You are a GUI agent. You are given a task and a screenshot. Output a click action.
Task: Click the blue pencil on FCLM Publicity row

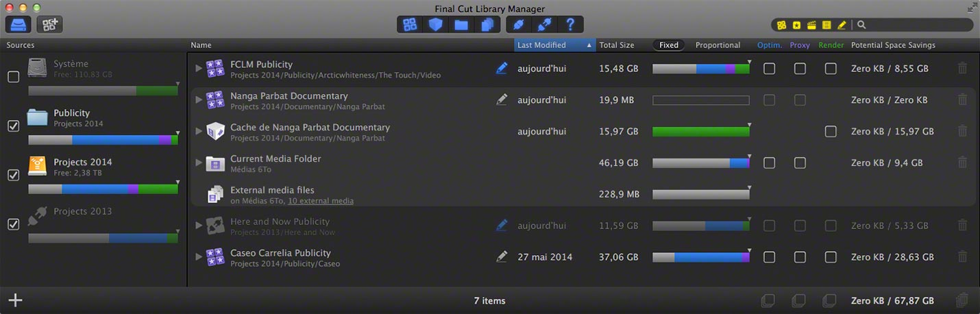(x=502, y=69)
